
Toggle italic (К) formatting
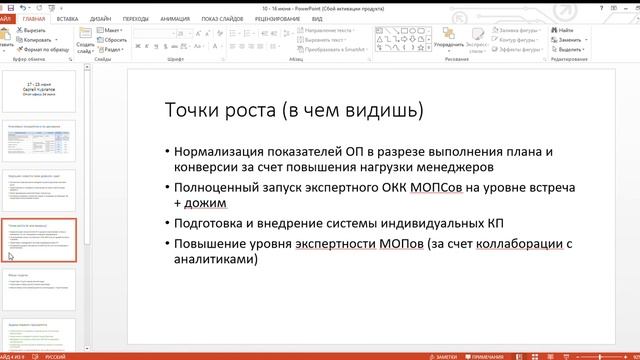click(x=147, y=47)
